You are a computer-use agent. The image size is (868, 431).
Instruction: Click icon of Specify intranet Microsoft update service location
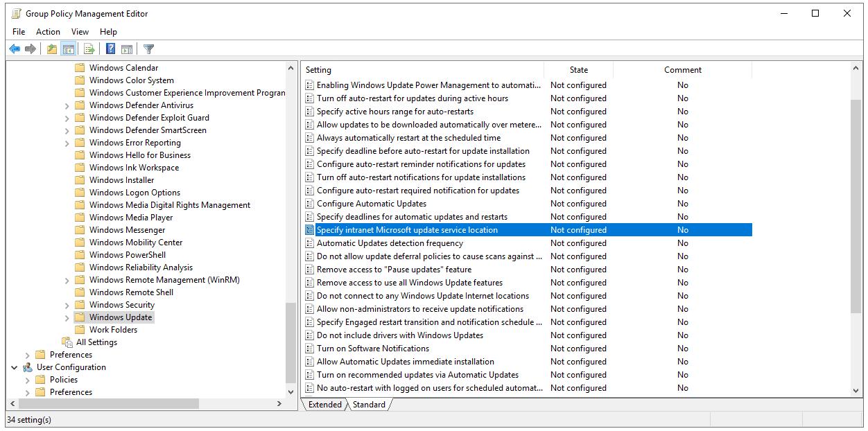click(x=310, y=230)
